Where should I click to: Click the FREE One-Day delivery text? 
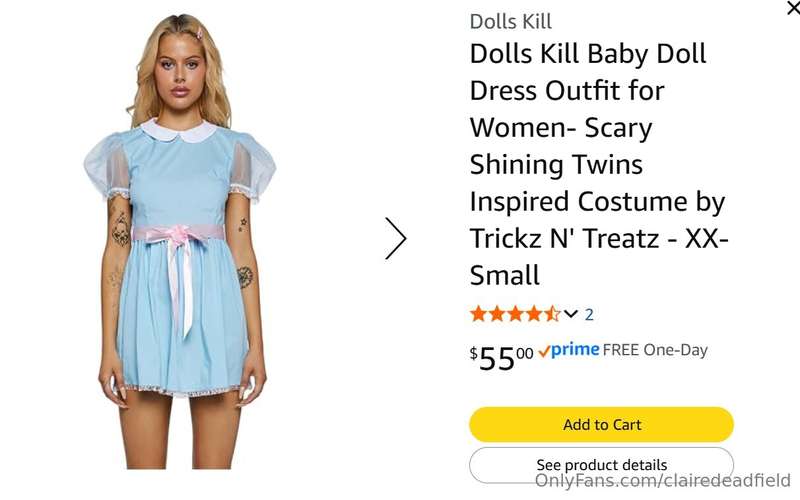[x=655, y=350]
